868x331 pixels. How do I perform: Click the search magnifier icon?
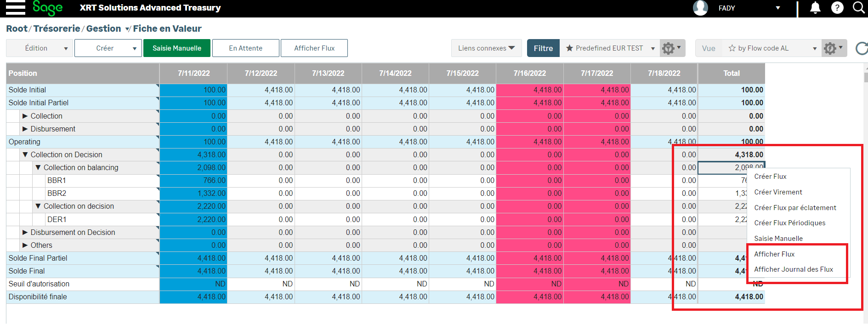point(858,8)
